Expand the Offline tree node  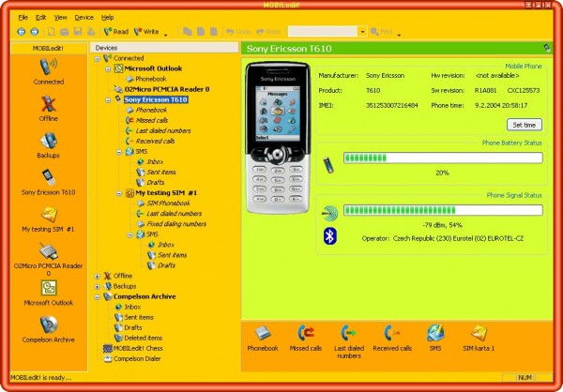98,276
